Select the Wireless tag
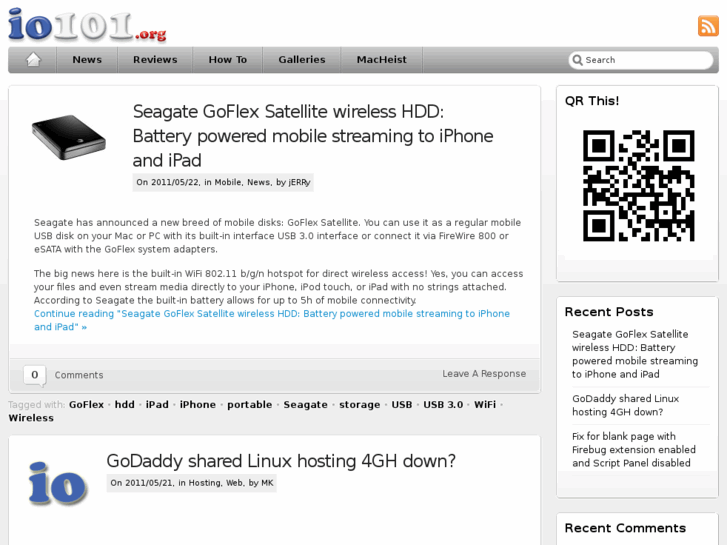The image size is (727, 545). (x=31, y=418)
